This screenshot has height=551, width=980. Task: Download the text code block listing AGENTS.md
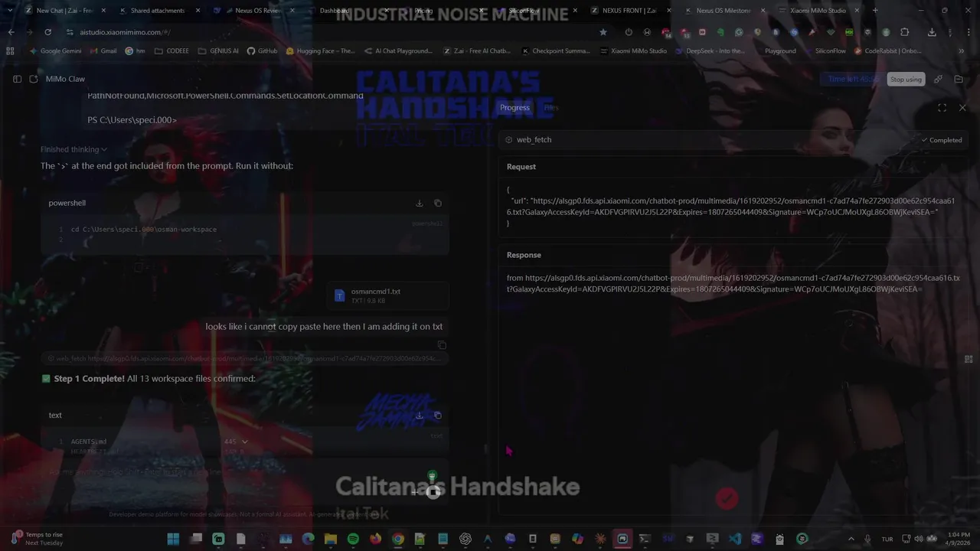coord(419,415)
